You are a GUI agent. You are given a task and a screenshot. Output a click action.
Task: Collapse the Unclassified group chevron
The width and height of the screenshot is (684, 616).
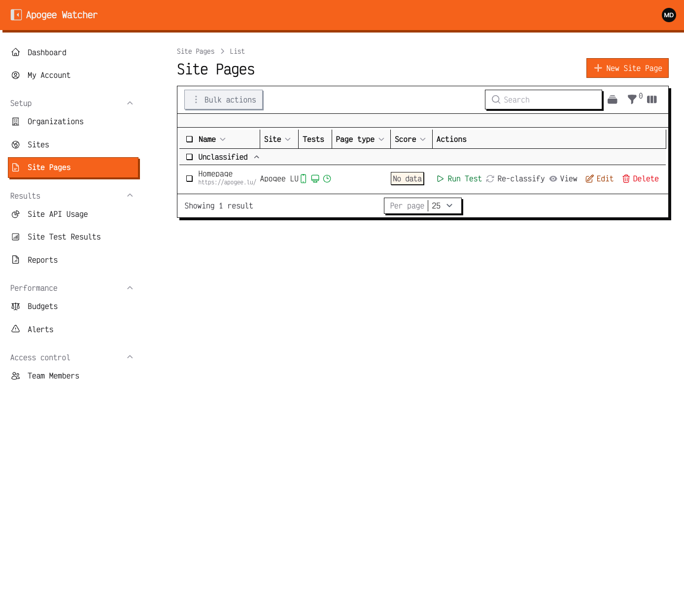(x=257, y=157)
